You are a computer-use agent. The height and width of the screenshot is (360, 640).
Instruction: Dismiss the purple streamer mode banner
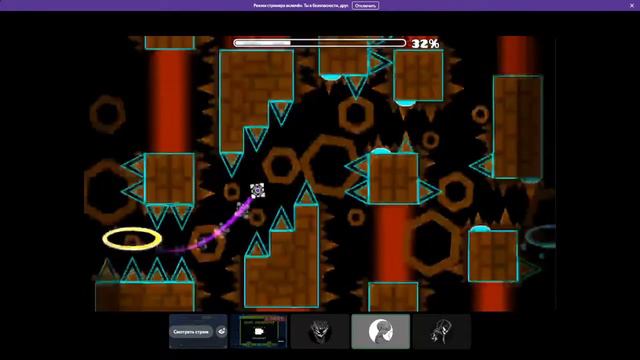click(x=632, y=5)
